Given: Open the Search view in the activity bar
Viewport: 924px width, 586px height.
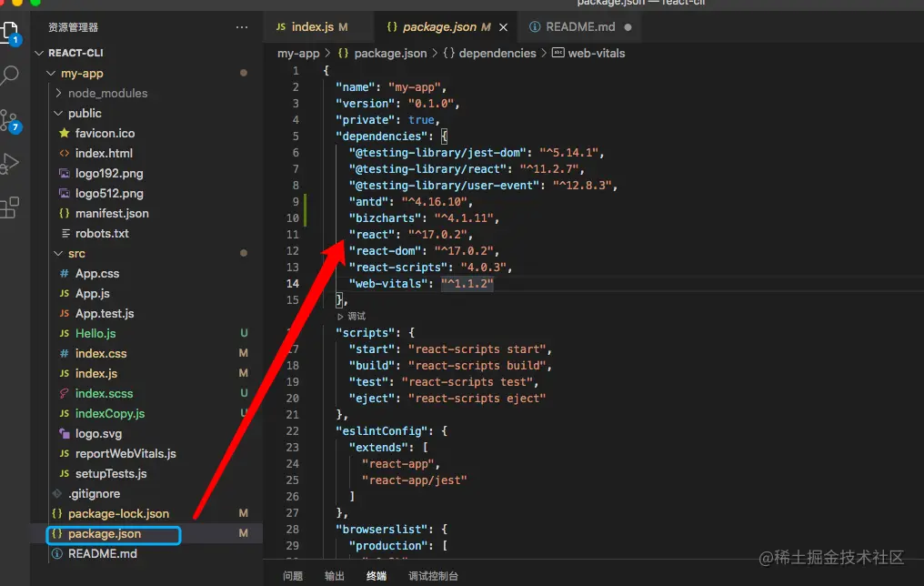Looking at the screenshot, I should (10, 76).
